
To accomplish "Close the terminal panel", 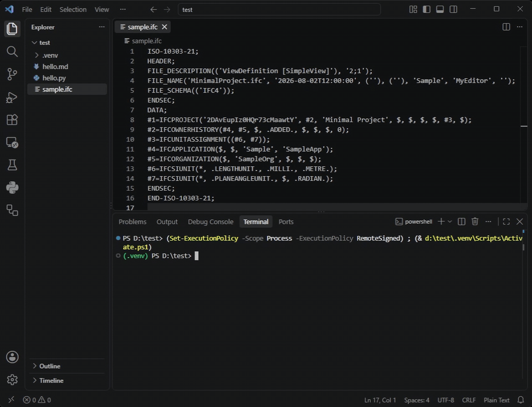I will click(519, 222).
